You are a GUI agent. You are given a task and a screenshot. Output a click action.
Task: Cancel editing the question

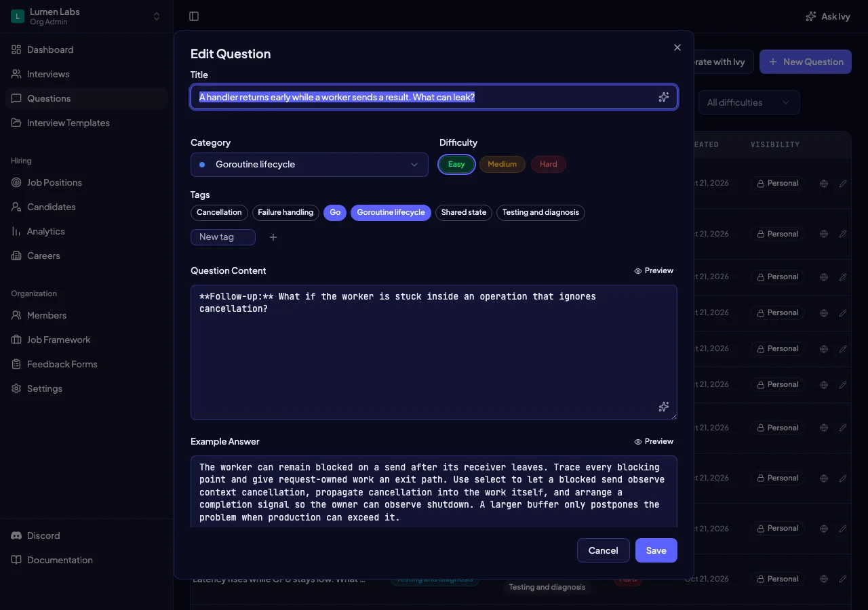(x=604, y=550)
